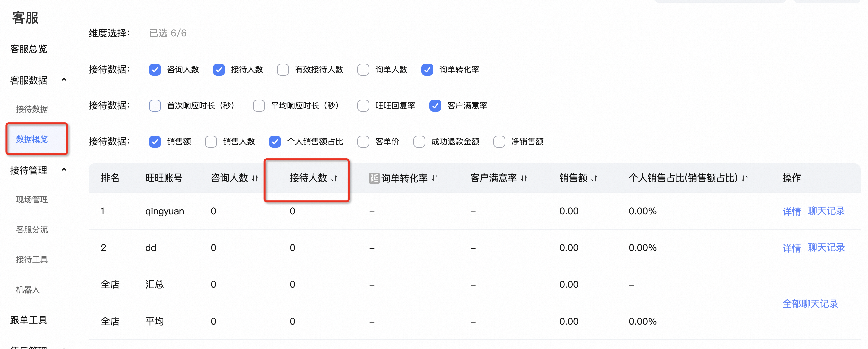The image size is (868, 349).
Task: Sort by 询单转化率 column arrows
Action: 435,178
